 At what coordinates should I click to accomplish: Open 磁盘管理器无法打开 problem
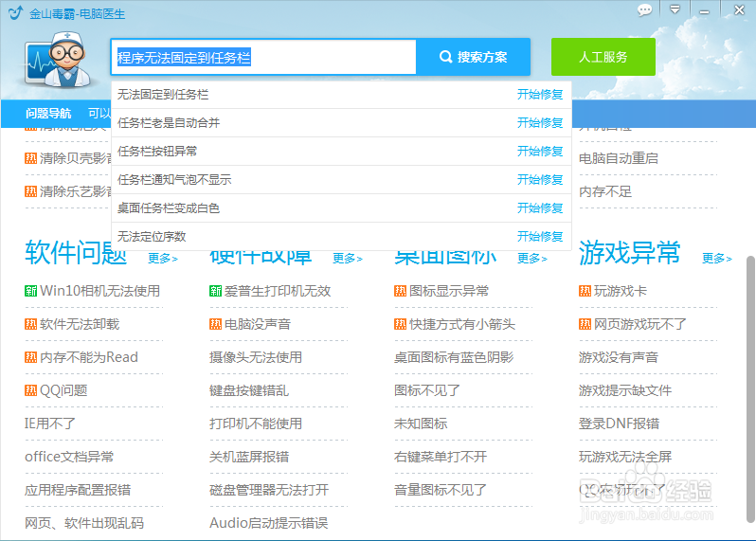pyautogui.click(x=269, y=490)
